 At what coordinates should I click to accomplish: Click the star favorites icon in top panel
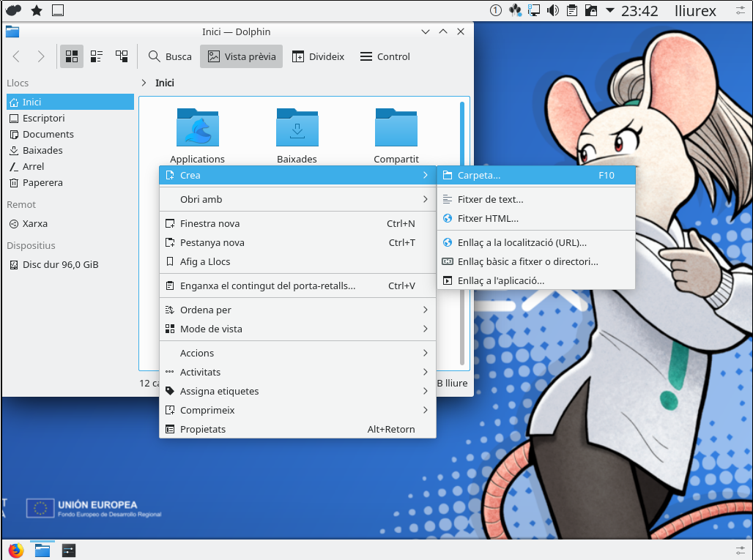point(37,10)
